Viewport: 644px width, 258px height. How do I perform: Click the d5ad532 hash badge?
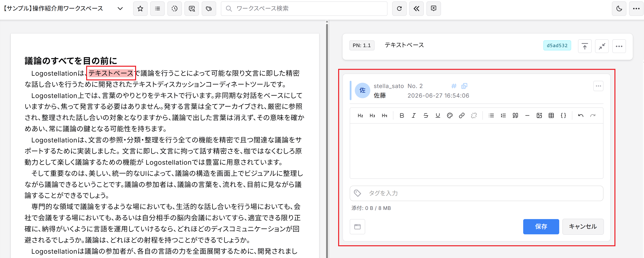pos(557,45)
